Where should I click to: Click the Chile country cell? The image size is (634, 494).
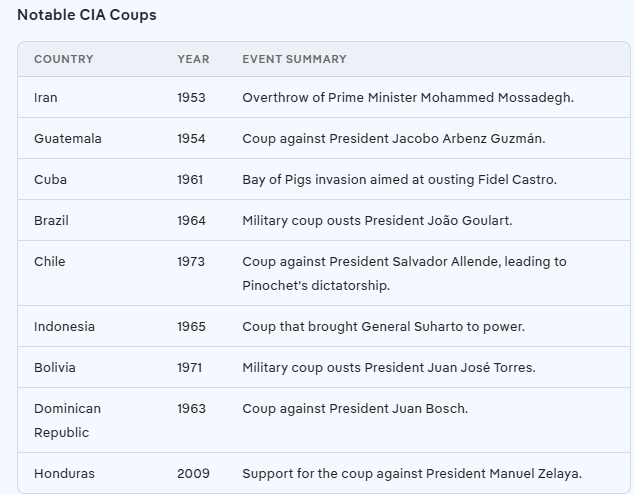[x=49, y=261]
